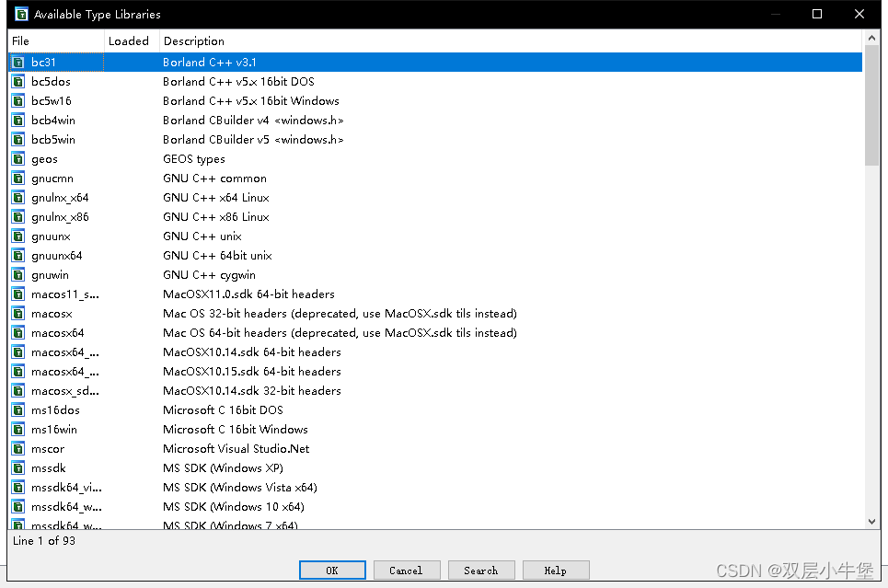Click the gnuwin library icon

coord(18,275)
